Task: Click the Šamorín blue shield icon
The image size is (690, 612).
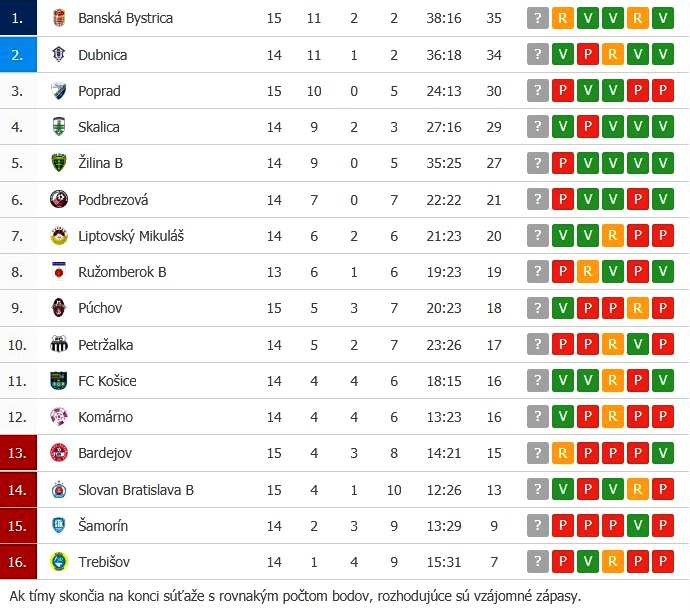Action: [59, 525]
